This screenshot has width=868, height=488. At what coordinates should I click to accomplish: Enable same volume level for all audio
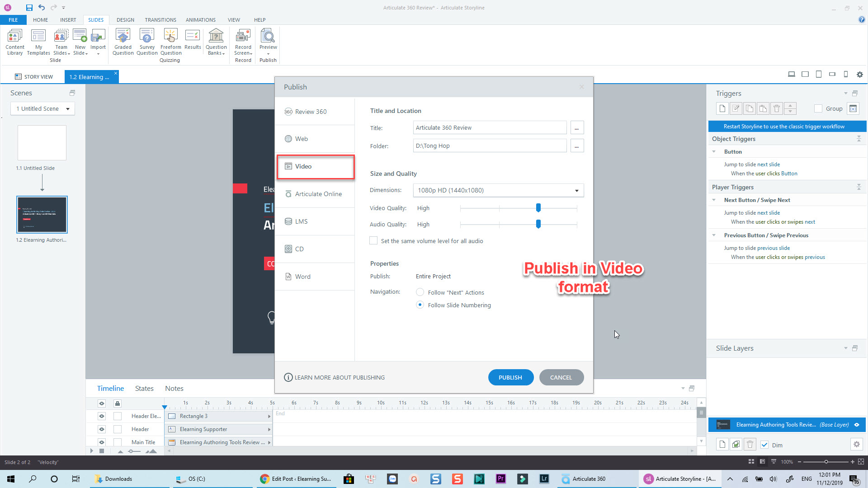click(373, 241)
